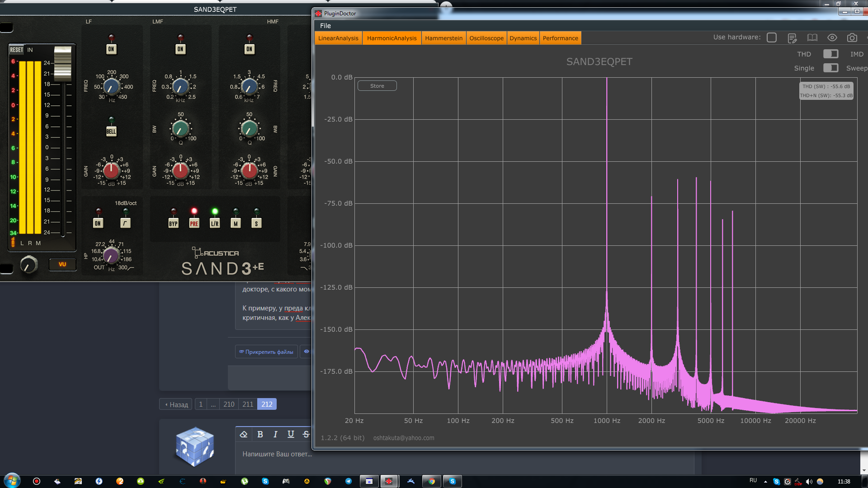The width and height of the screenshot is (868, 488).
Task: Toggle strikethrough in the reply editor
Action: (306, 434)
